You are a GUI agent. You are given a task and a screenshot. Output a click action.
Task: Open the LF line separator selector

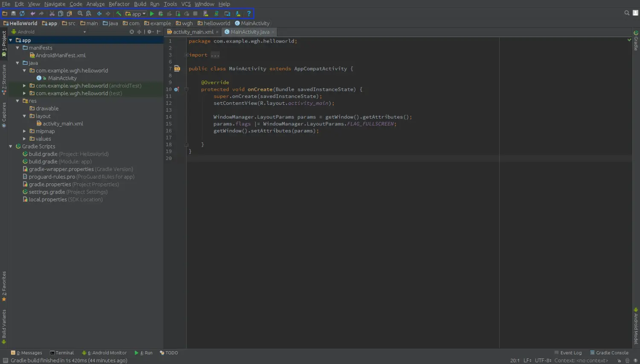coord(527,361)
